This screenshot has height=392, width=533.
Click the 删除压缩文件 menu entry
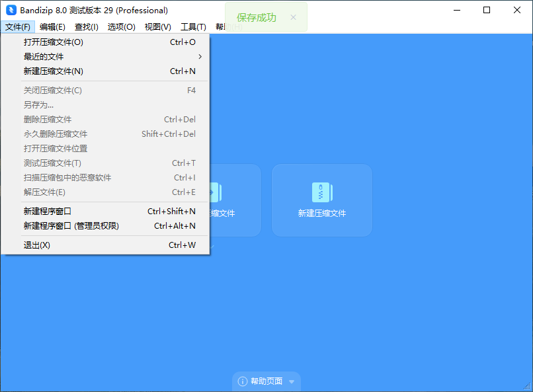(105, 120)
